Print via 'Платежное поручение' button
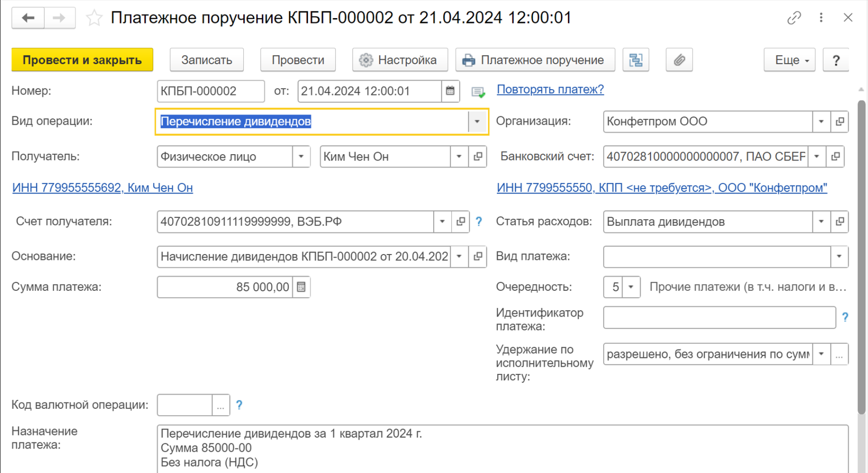The width and height of the screenshot is (868, 473). tap(535, 60)
